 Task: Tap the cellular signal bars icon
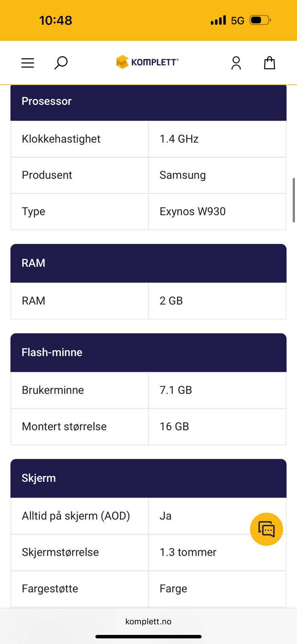pos(218,20)
